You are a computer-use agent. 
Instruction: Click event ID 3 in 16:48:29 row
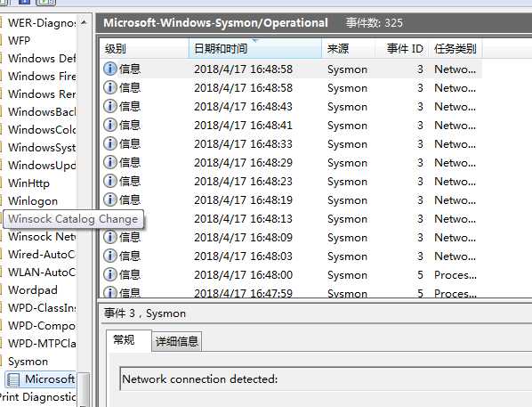pyautogui.click(x=421, y=162)
